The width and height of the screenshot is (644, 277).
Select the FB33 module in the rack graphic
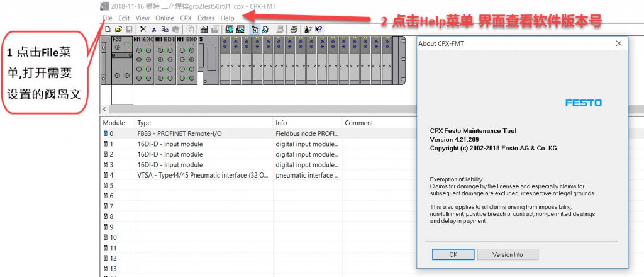[122, 60]
